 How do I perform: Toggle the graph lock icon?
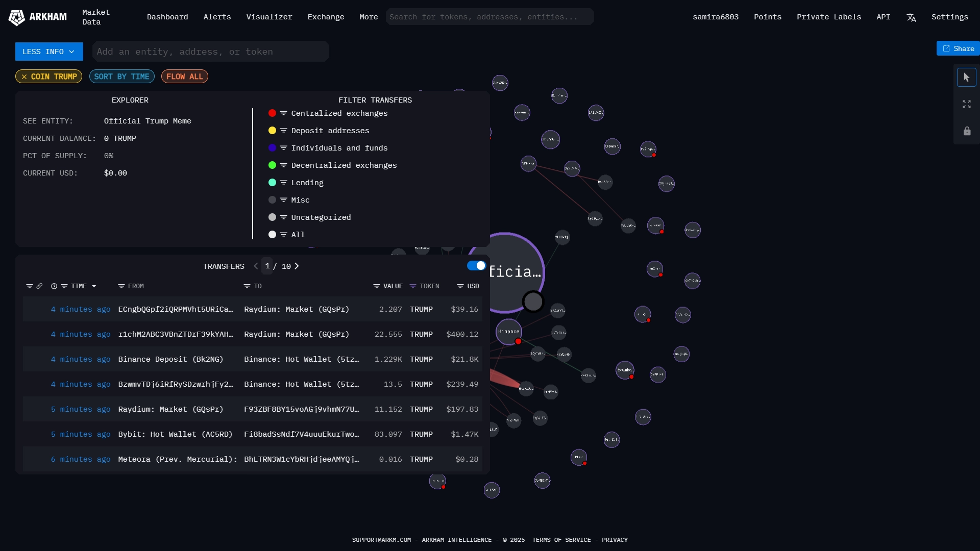point(967,131)
